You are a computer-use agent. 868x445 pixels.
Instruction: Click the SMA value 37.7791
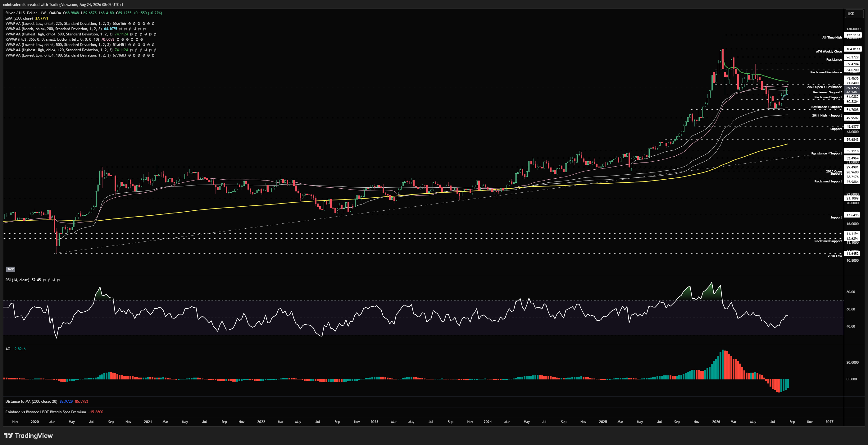[x=41, y=18]
